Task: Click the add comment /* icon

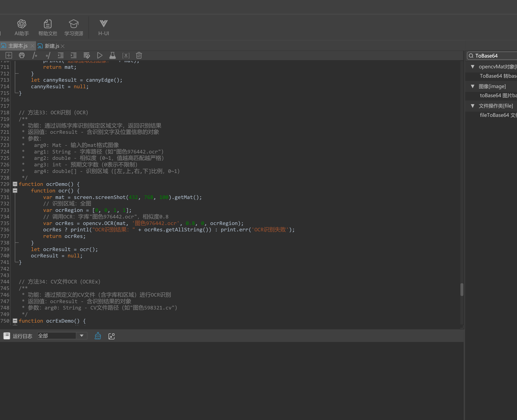Action: 35,55
